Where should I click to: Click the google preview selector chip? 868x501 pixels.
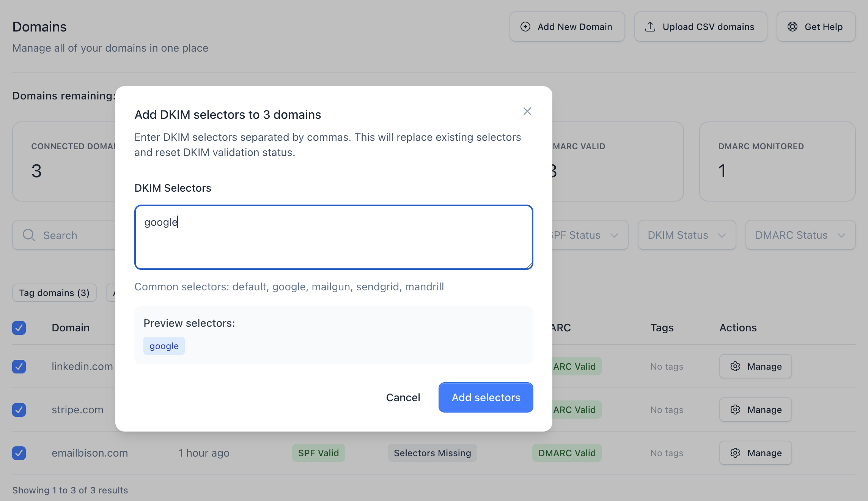(164, 346)
